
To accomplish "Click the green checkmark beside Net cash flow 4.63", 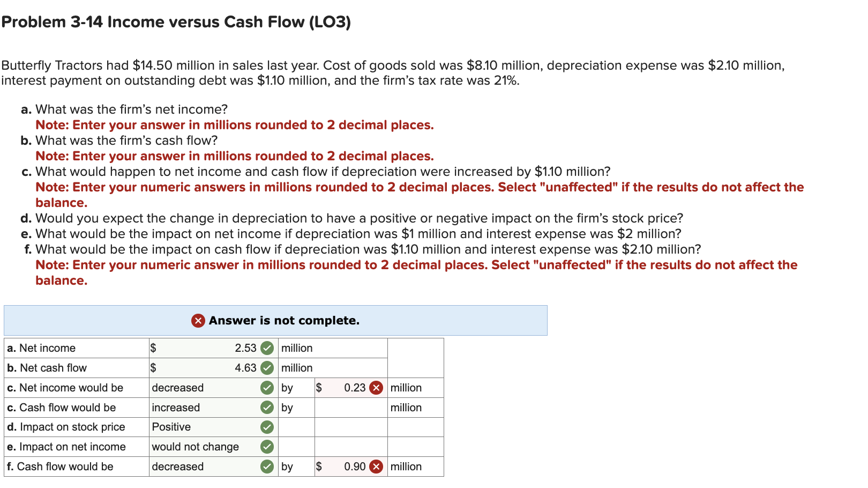I will coord(267,368).
